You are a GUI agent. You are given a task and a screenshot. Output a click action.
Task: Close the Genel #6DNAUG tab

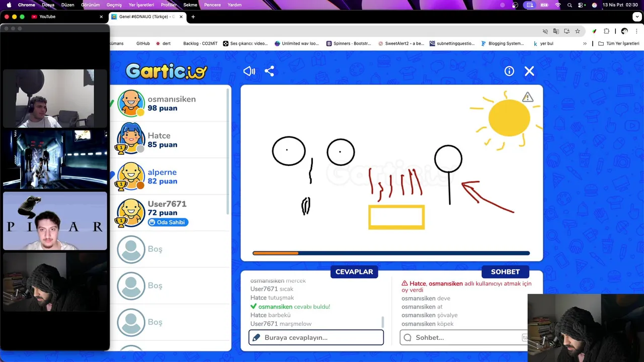point(181,17)
